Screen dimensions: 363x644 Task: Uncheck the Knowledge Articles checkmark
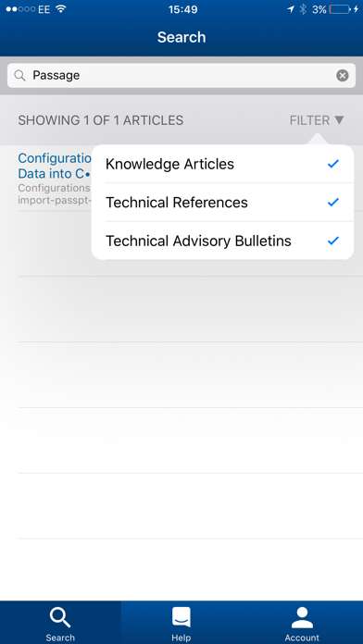(333, 164)
